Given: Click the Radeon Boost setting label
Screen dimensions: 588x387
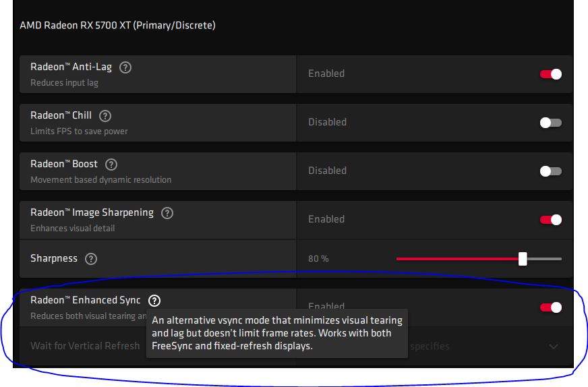Looking at the screenshot, I should pos(64,164).
